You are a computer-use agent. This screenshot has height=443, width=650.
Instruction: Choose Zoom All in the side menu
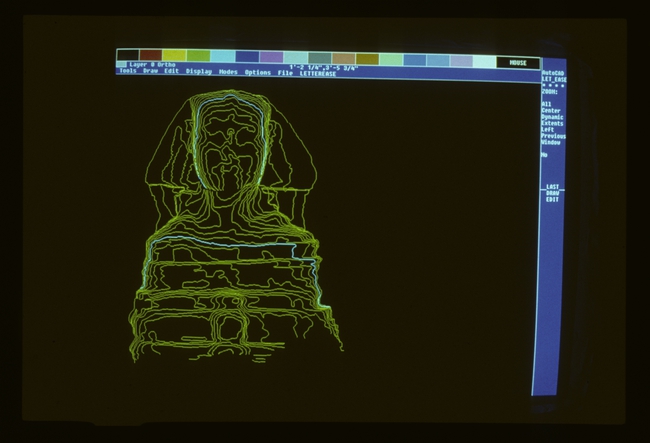point(546,103)
